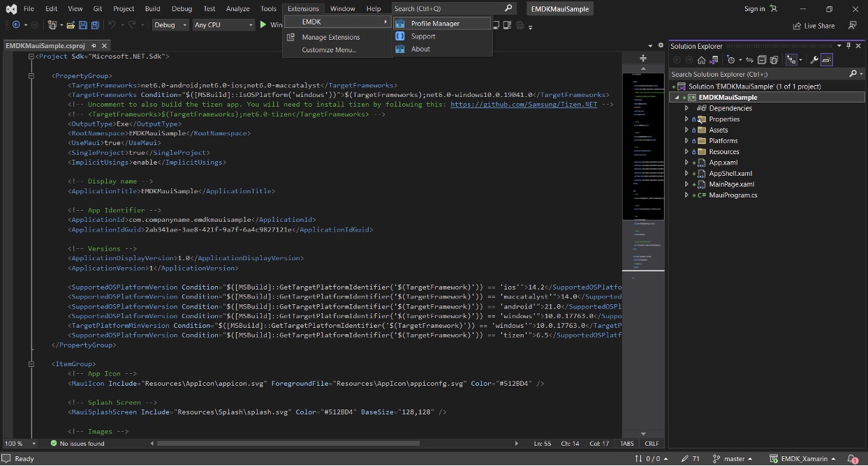Select Profile Manager from EMDK submenu

pyautogui.click(x=435, y=24)
